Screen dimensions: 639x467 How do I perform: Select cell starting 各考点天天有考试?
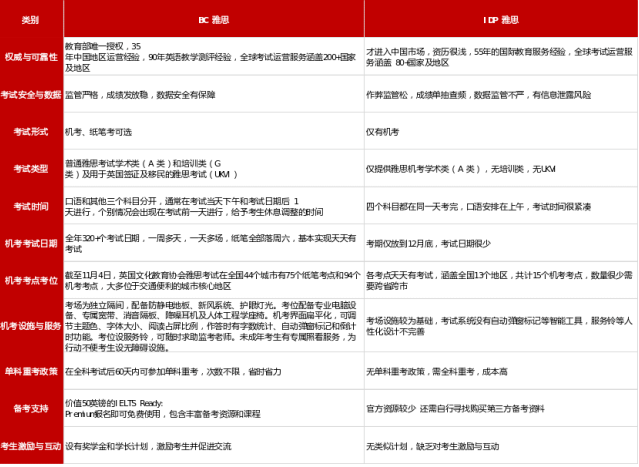coord(501,280)
